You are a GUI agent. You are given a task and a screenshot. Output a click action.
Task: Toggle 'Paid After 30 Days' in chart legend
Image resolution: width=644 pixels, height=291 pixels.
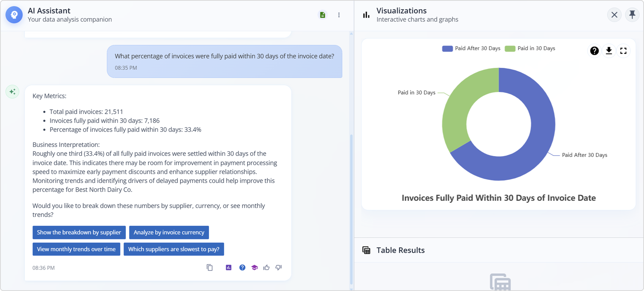pyautogui.click(x=471, y=48)
